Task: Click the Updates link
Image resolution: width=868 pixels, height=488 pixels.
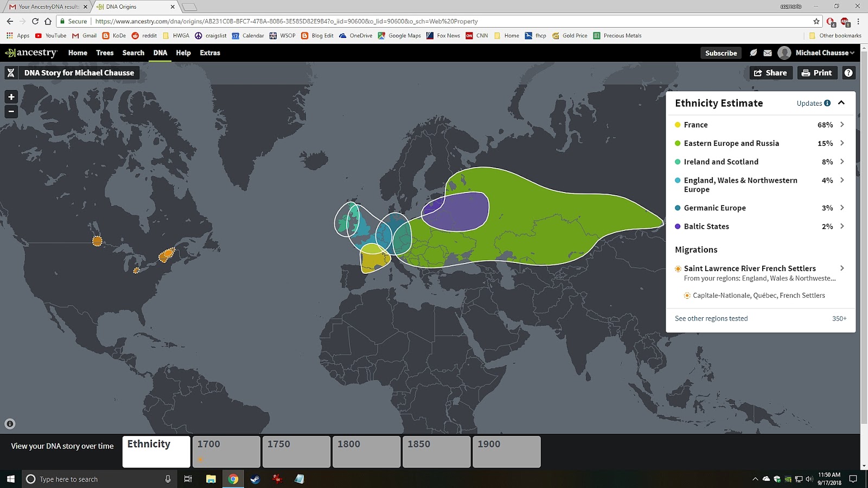Action: pos(809,103)
